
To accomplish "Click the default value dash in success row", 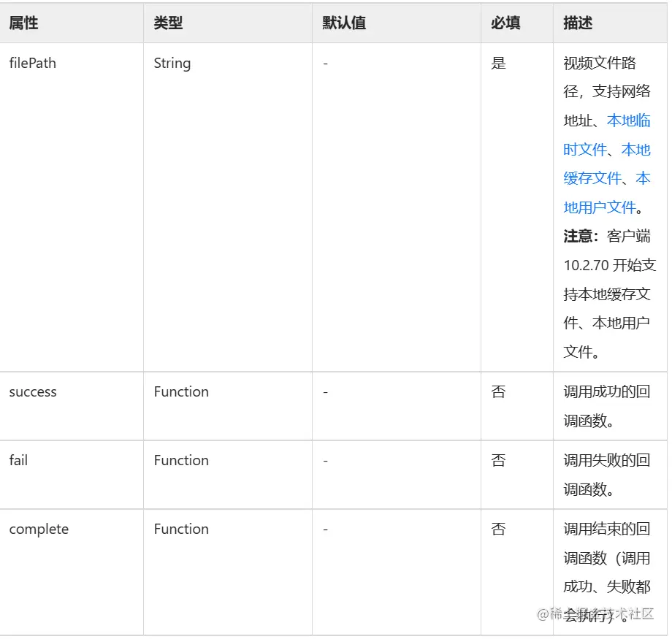I will point(325,392).
